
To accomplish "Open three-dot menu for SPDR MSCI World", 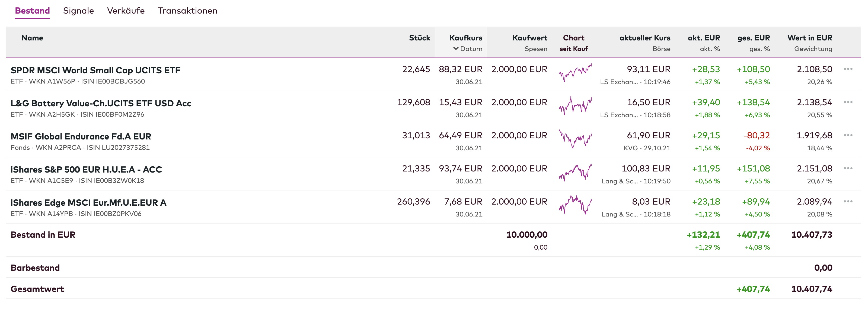I will coord(848,69).
